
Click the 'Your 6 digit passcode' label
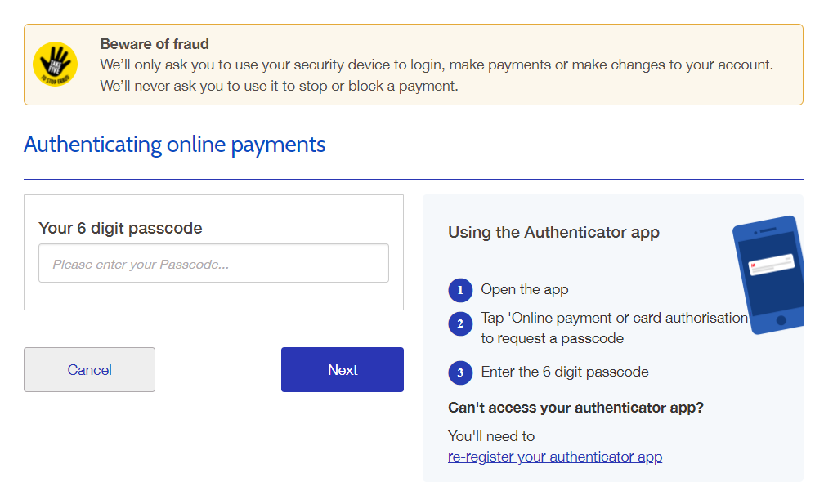coord(120,228)
